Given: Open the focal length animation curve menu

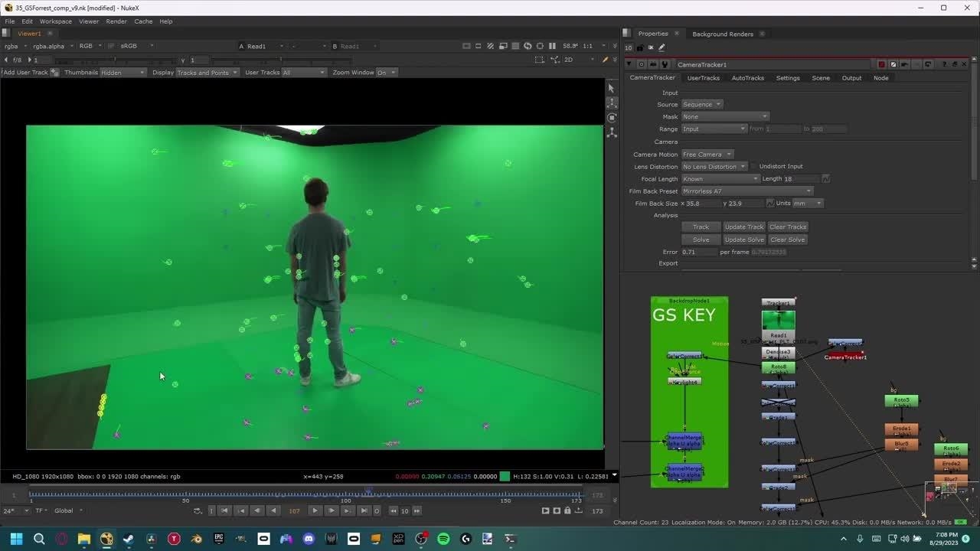Looking at the screenshot, I should [x=825, y=179].
